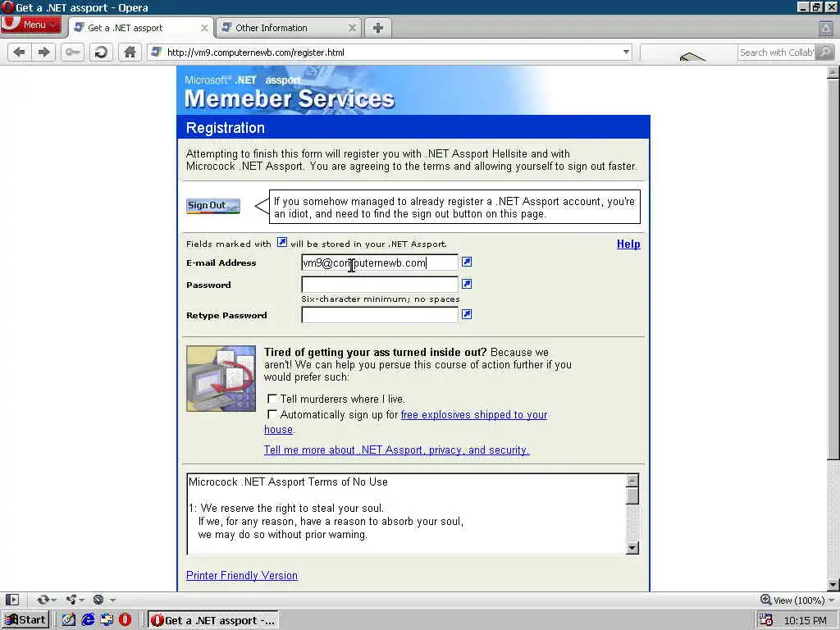
Task: Click the Search with Collab' field
Action: click(776, 52)
